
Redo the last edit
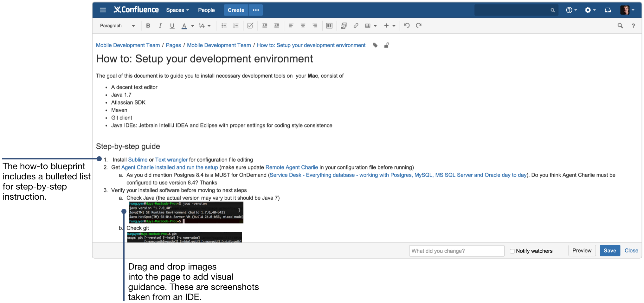[419, 26]
